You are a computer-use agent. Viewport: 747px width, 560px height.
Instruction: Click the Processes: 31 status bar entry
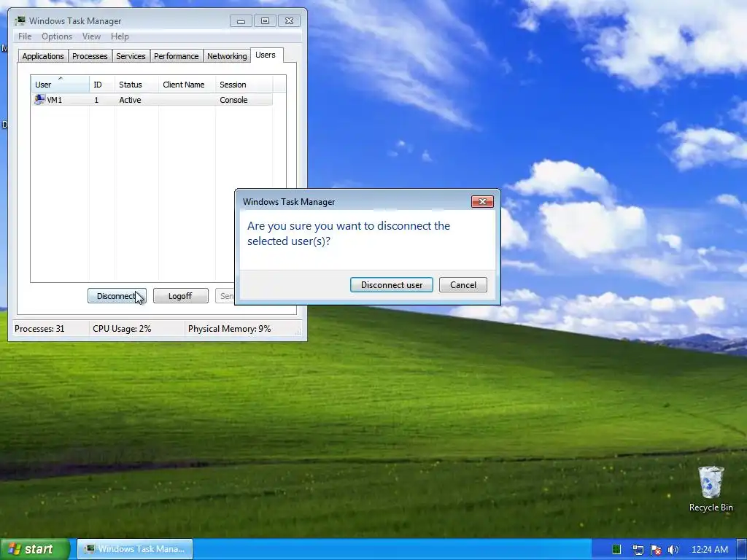pos(39,329)
